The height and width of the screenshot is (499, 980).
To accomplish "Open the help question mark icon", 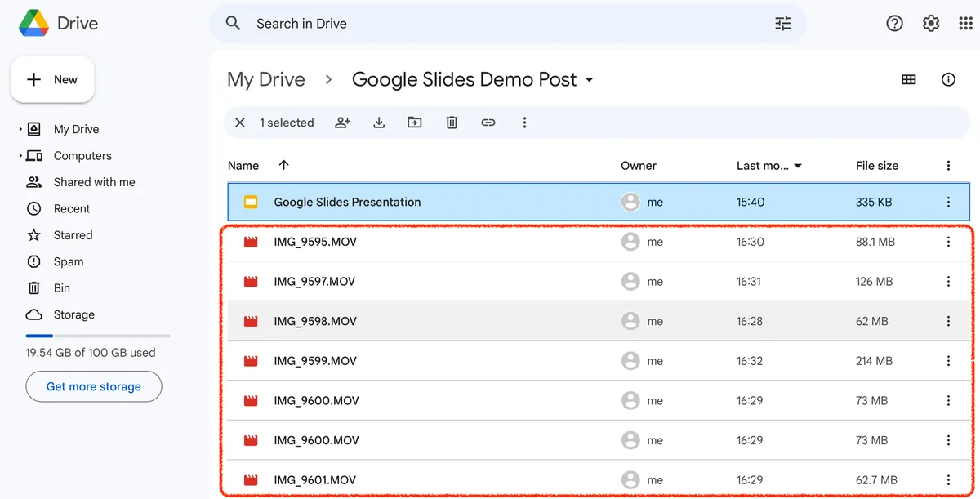I will (x=895, y=24).
